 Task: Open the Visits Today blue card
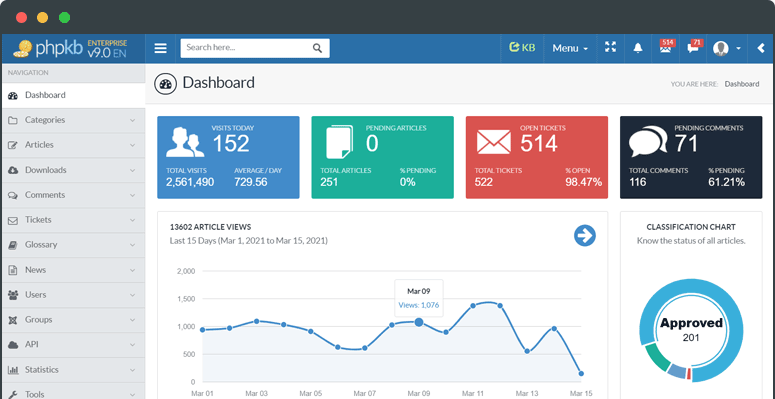228,157
